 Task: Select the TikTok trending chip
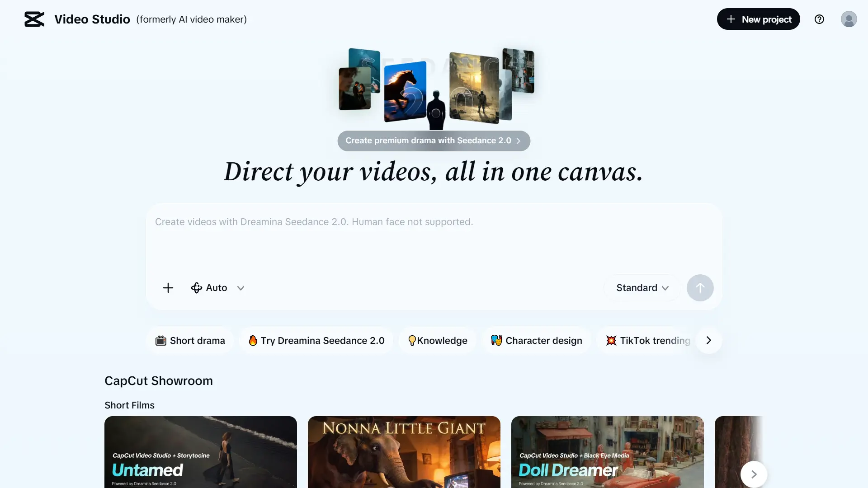648,341
